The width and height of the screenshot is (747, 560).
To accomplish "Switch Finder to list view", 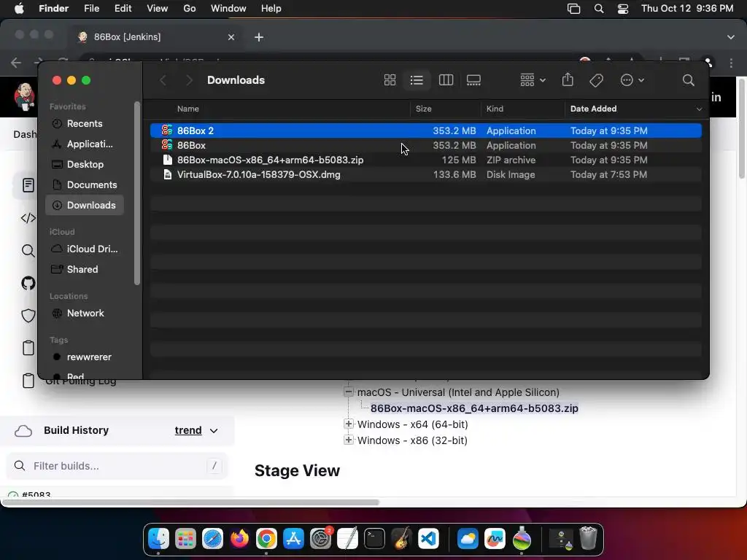I will tap(417, 80).
